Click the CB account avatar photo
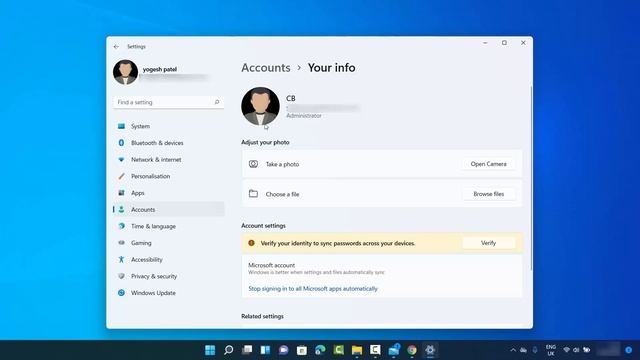Screen dimensions: 640x360 pos(260,106)
